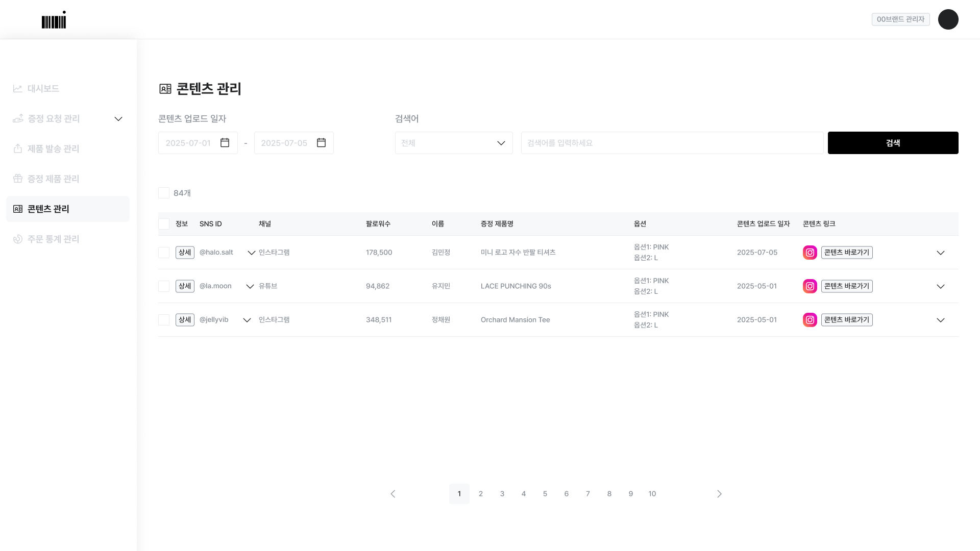
Task: Go to next page using right arrow
Action: [x=719, y=494]
